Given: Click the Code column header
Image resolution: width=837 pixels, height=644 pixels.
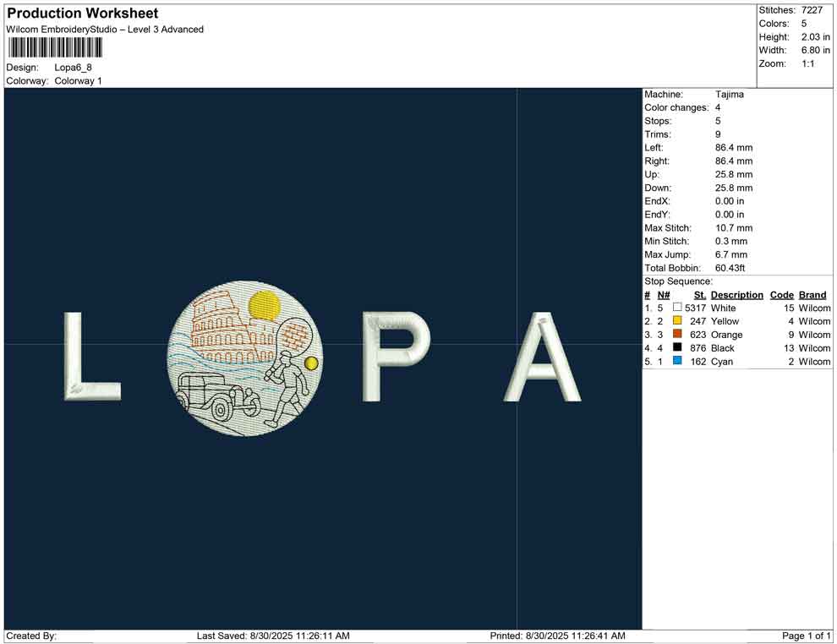Looking at the screenshot, I should (781, 295).
